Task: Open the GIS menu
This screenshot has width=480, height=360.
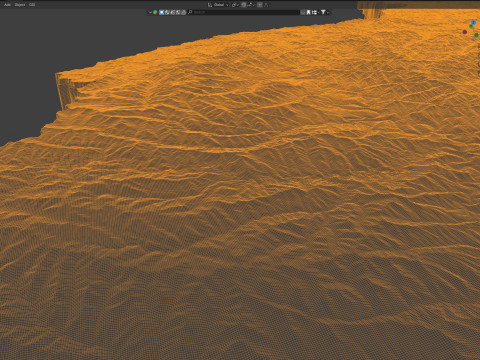Action: click(x=32, y=5)
